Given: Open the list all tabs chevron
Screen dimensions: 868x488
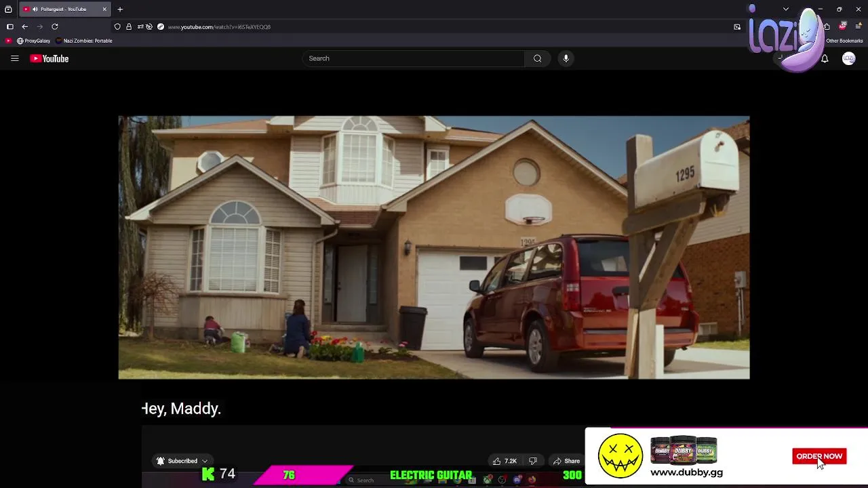Looking at the screenshot, I should pyautogui.click(x=785, y=9).
